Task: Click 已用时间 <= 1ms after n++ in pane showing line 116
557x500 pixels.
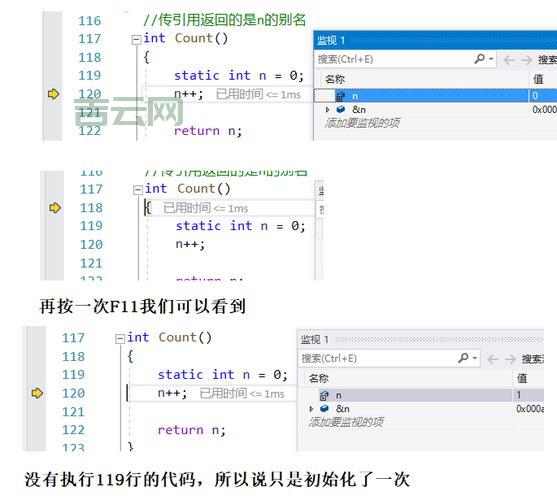Action: click(258, 94)
